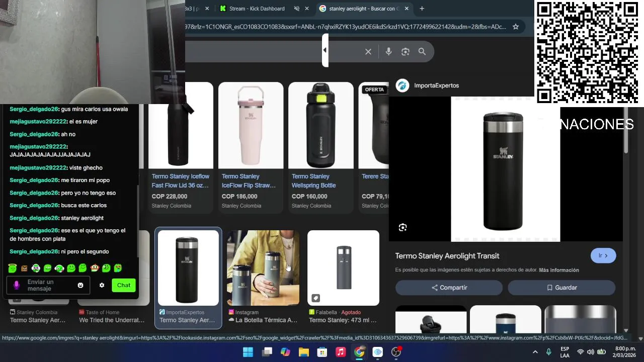This screenshot has height=362, width=644.
Task: Close the leftmost browser tab
Action: pyautogui.click(x=207, y=9)
